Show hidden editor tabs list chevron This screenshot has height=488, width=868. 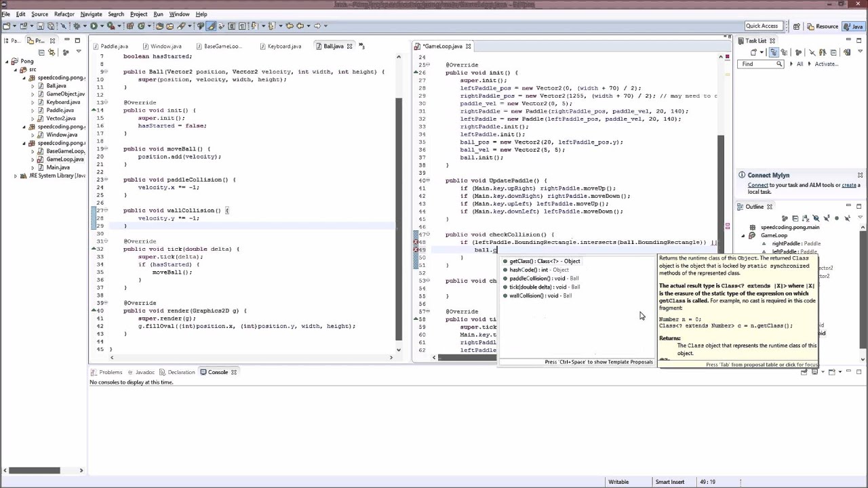[361, 46]
